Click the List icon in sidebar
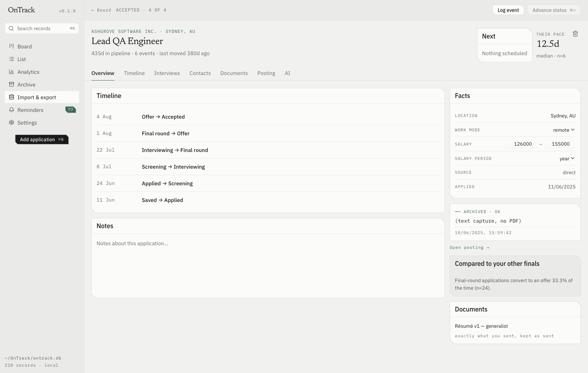Viewport: 588px width, 373px height. pyautogui.click(x=12, y=59)
